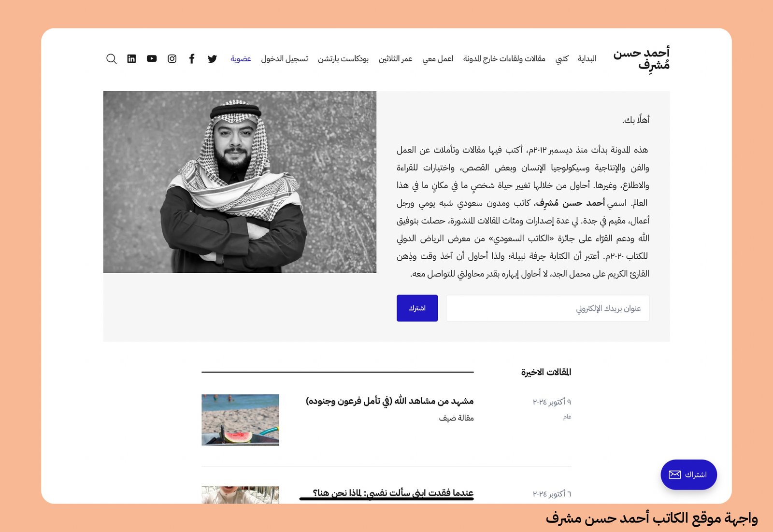Open the YouTube channel icon
Screen dimensions: 773x532
click(x=152, y=59)
